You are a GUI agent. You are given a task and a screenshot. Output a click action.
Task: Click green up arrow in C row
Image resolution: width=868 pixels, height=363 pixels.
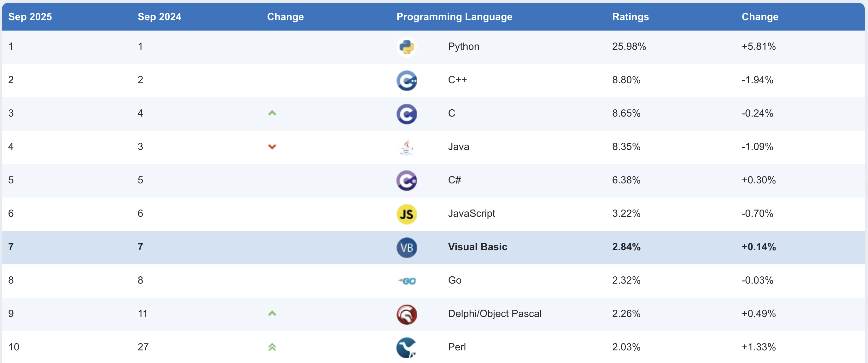(x=272, y=113)
